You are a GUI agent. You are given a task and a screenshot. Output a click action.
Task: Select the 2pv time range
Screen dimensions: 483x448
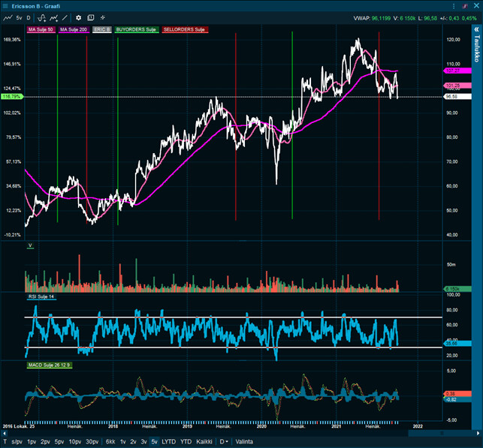(45, 442)
